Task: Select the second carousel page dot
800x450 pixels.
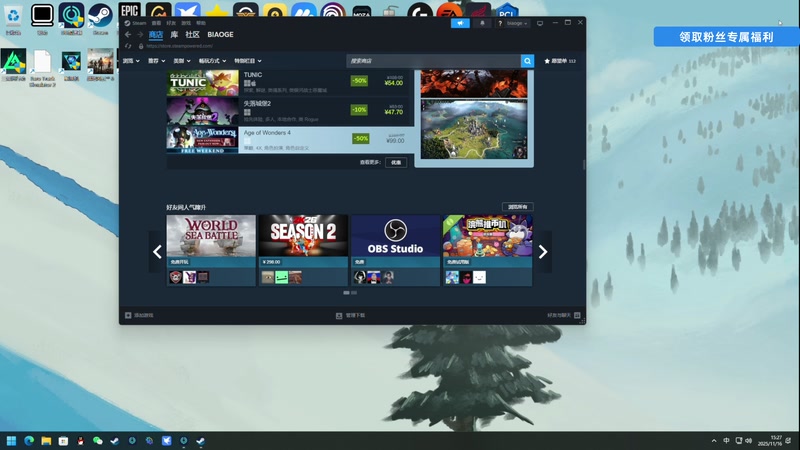Action: point(354,293)
